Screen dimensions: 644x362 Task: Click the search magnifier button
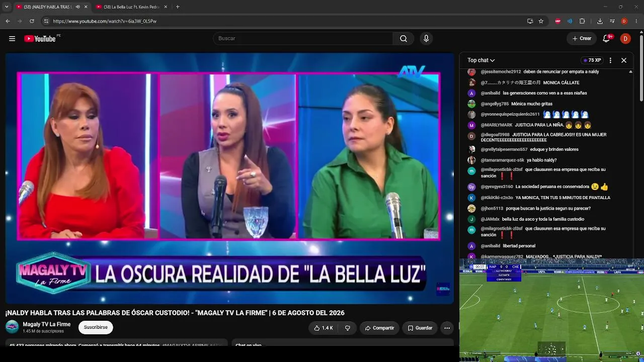[404, 39]
